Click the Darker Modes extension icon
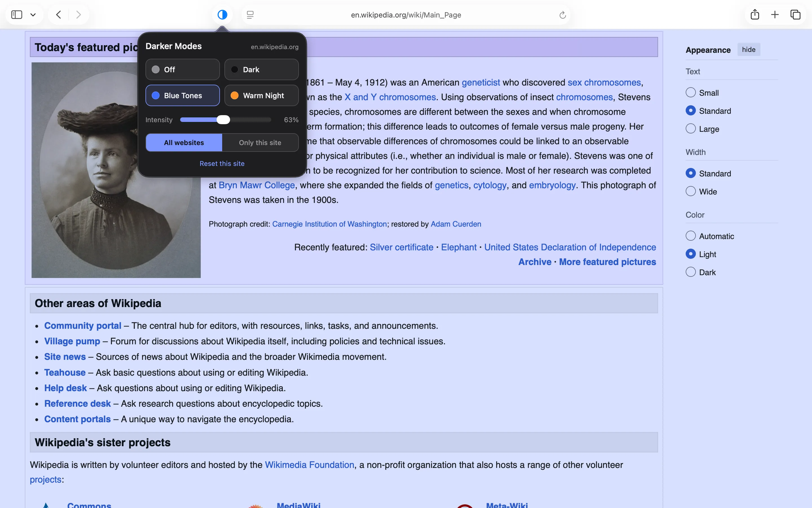This screenshot has height=508, width=812. tap(222, 15)
